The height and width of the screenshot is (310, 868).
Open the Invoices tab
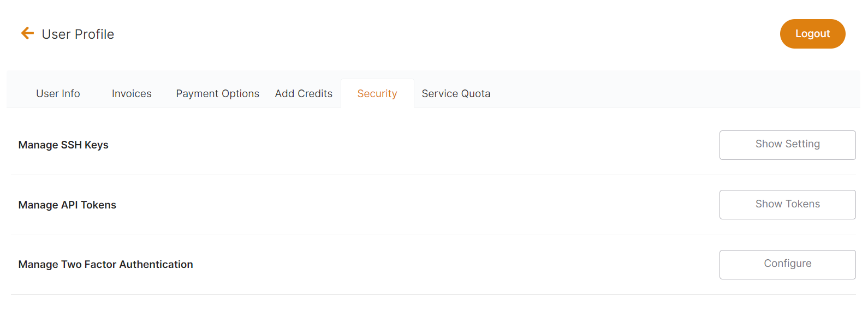coord(132,94)
